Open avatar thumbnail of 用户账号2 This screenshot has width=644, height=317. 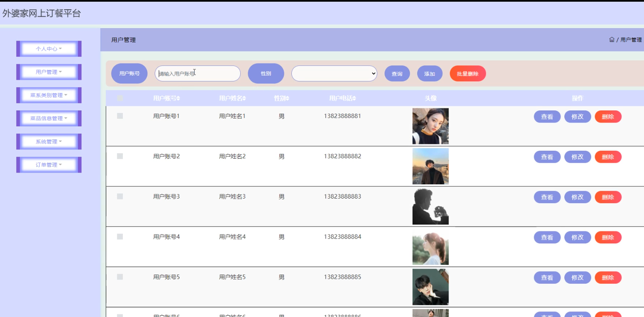coord(431,166)
